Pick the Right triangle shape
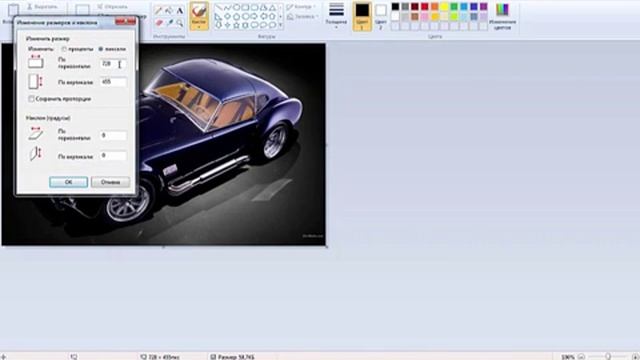 (218, 16)
